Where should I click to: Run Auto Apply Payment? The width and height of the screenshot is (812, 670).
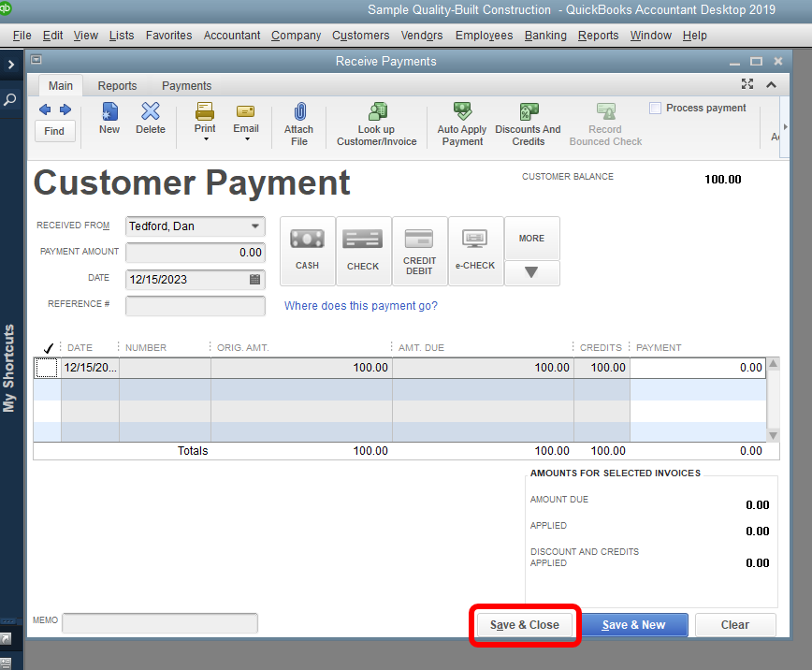click(x=462, y=124)
